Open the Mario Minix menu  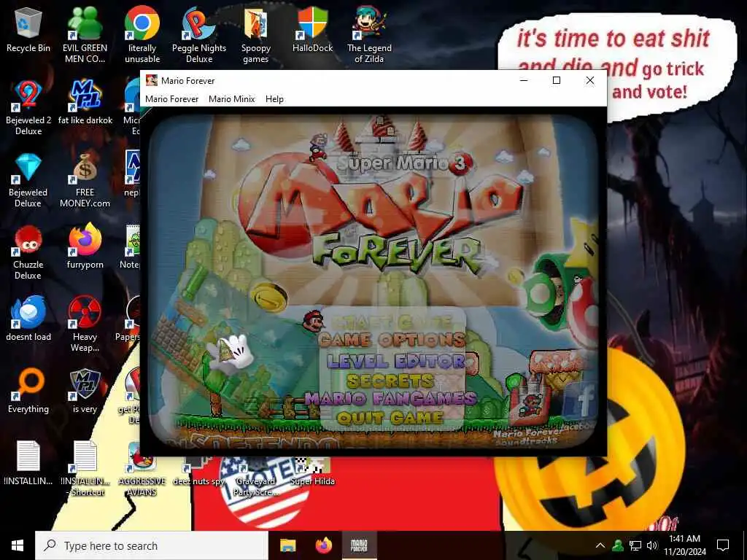click(231, 99)
